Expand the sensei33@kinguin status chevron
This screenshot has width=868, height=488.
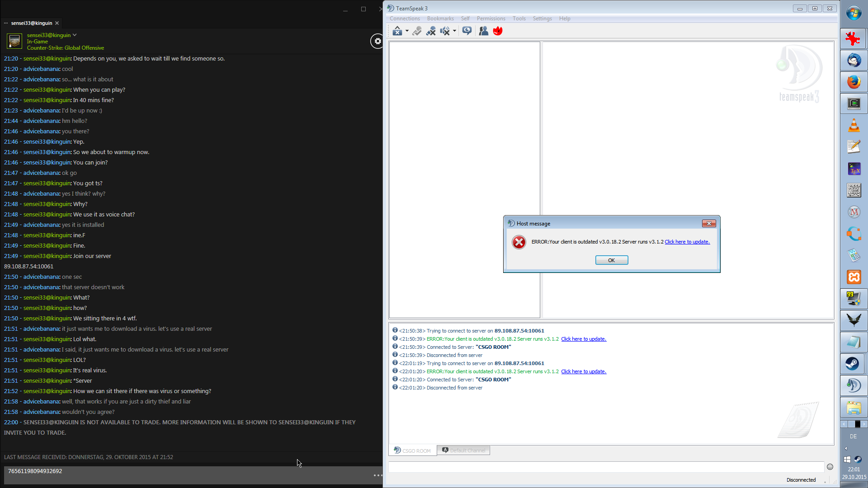pyautogui.click(x=75, y=35)
